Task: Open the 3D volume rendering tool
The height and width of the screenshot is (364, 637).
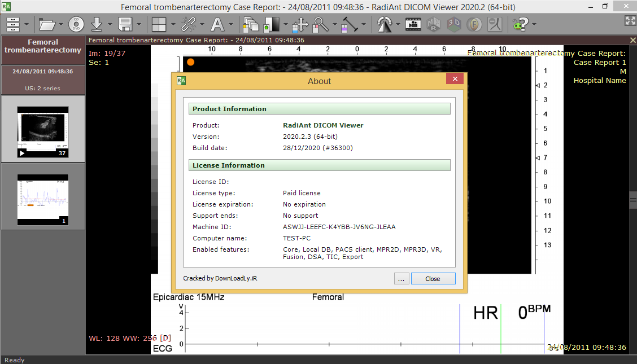Action: (x=454, y=24)
